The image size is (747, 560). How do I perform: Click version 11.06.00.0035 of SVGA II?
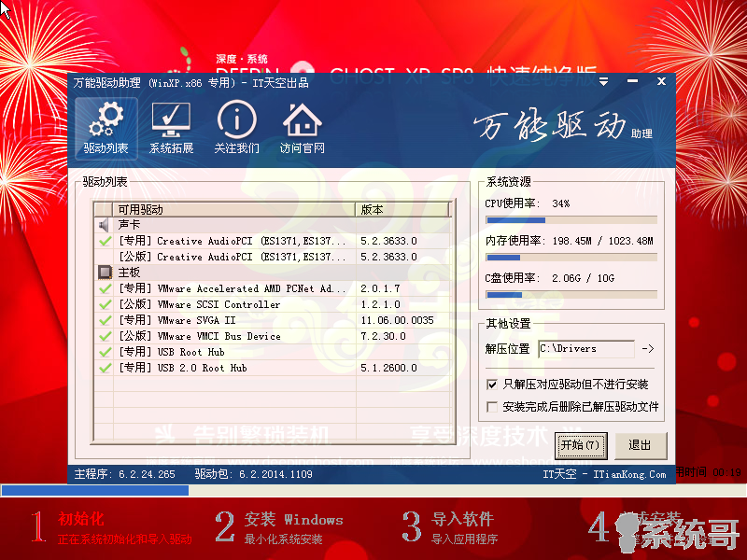click(x=398, y=320)
